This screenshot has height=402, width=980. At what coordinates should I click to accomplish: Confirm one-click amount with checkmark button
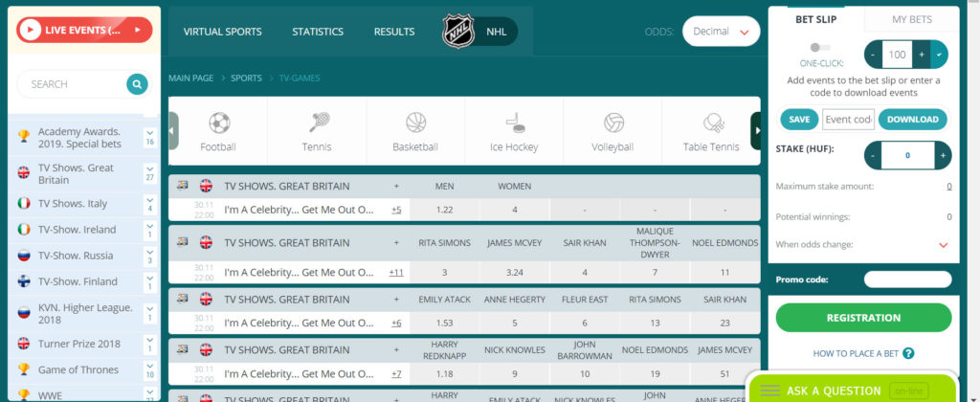[x=939, y=52]
